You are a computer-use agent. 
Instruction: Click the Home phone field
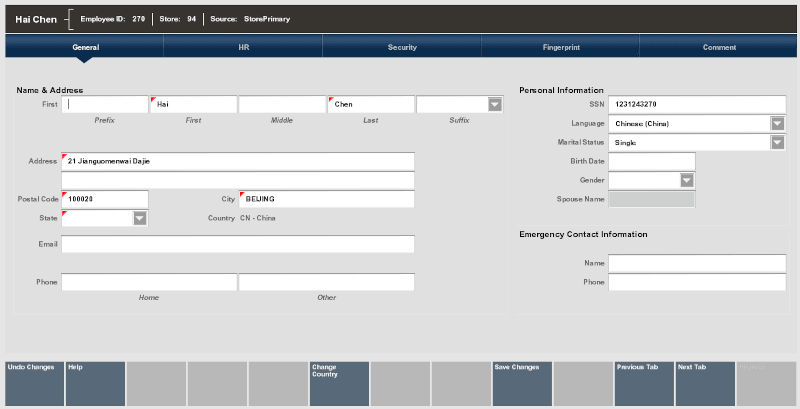click(x=149, y=282)
